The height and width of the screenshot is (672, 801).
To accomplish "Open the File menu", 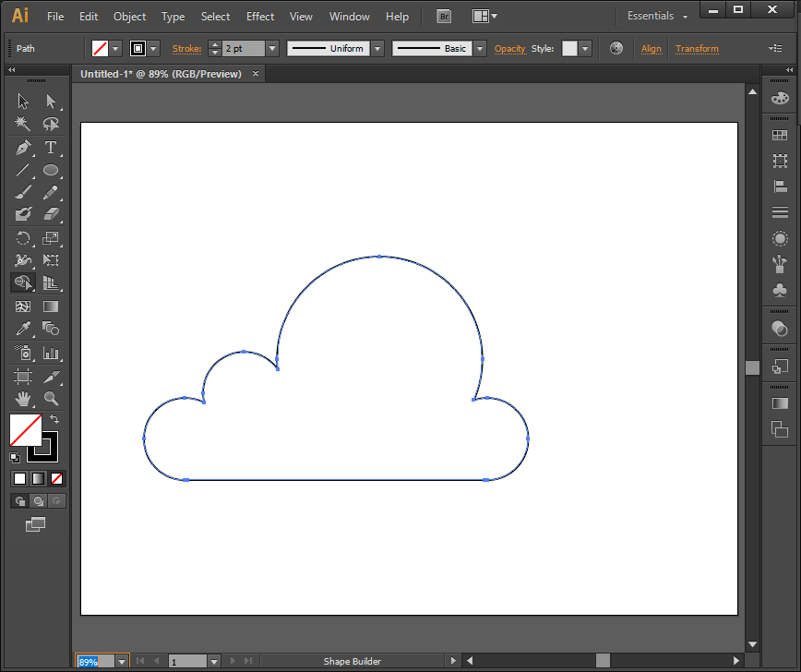I will point(55,17).
